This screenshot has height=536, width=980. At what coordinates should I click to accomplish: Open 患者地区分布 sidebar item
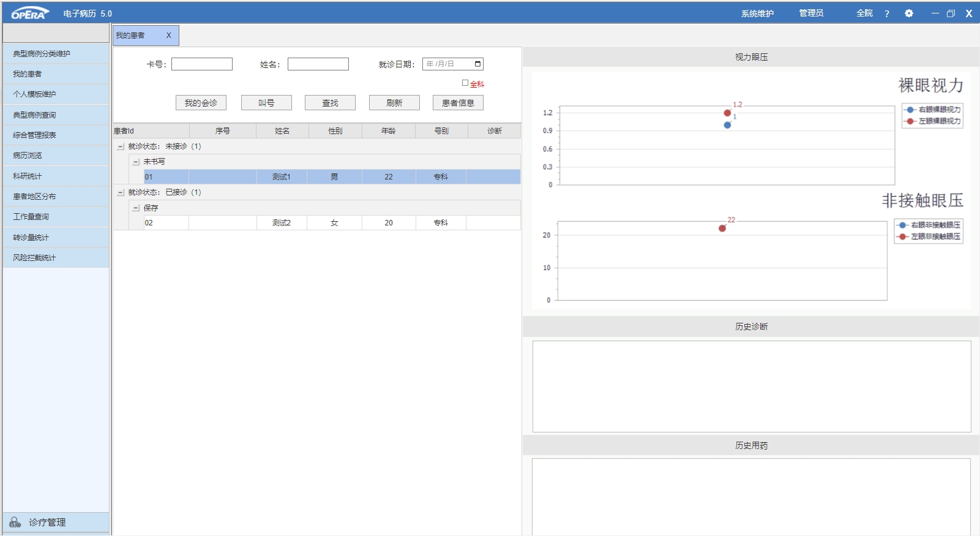point(56,196)
